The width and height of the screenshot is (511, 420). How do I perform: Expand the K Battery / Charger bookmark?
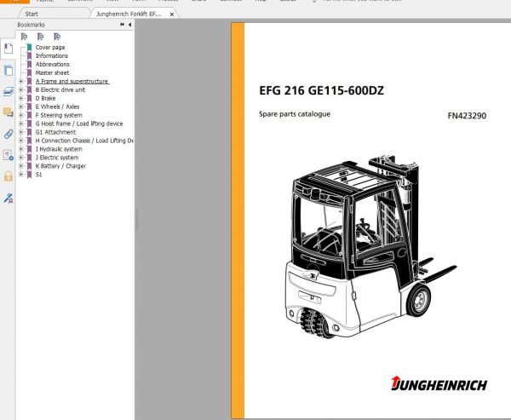[21, 166]
